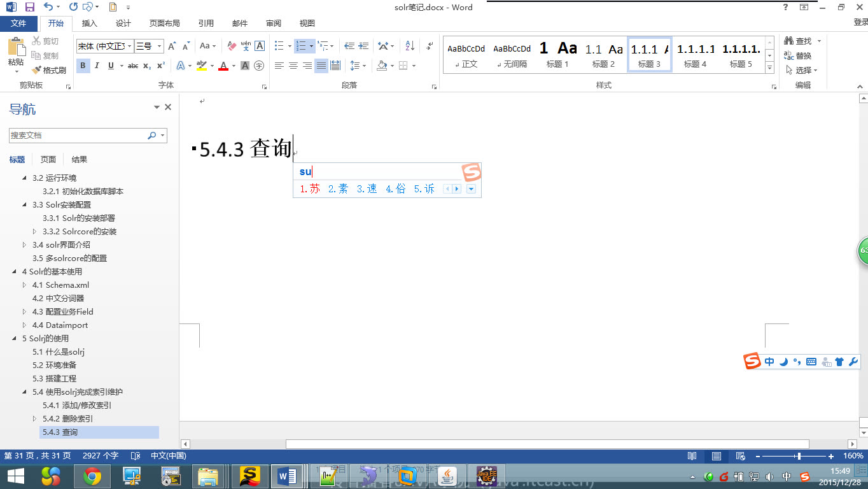868x489 pixels.
Task: Select the Format Painter (格式刷) tool
Action: [48, 70]
